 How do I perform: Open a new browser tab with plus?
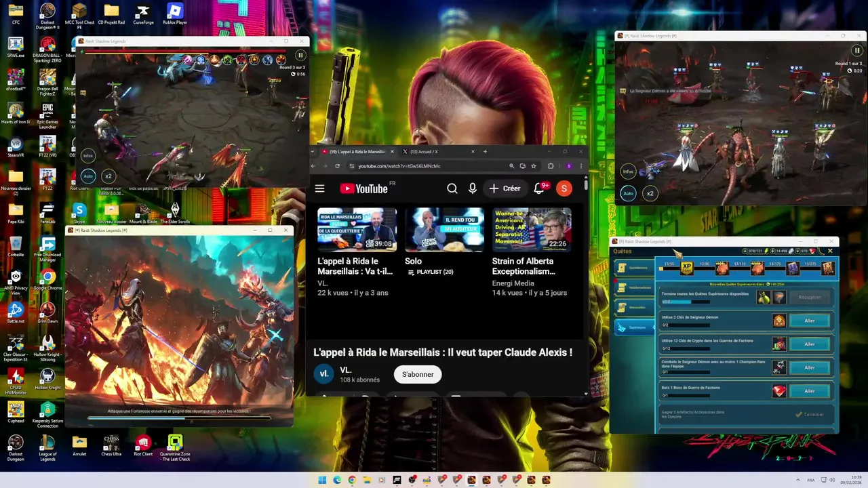[x=485, y=152]
